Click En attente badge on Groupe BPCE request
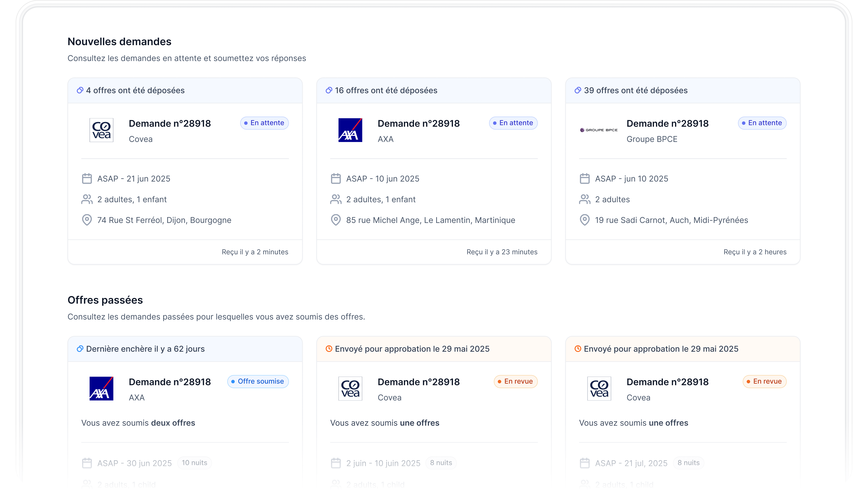This screenshot has width=868, height=490. click(762, 123)
